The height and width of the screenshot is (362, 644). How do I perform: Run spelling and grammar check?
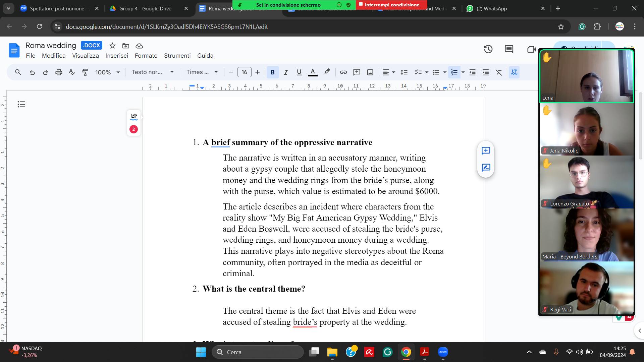[72, 72]
